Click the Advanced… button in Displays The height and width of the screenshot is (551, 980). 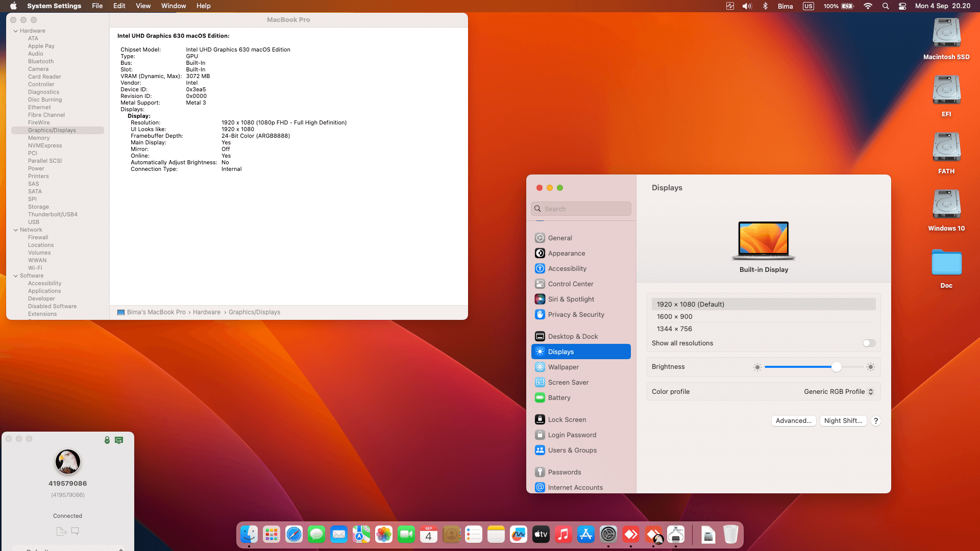click(793, 421)
